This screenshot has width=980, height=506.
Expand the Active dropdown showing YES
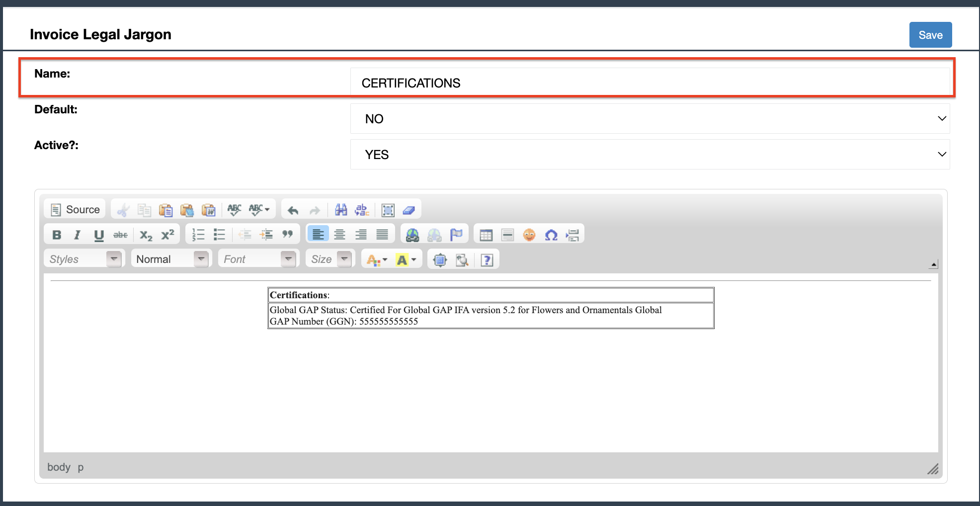pyautogui.click(x=650, y=155)
